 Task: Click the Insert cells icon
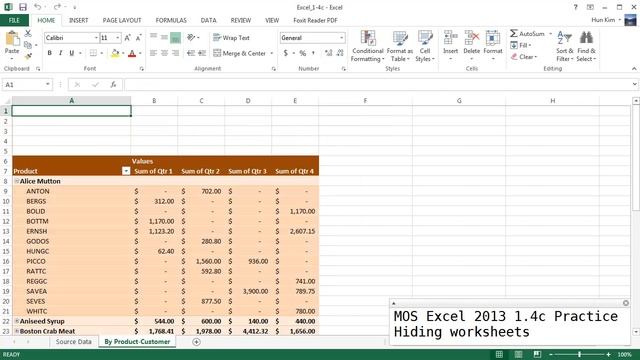coord(450,38)
